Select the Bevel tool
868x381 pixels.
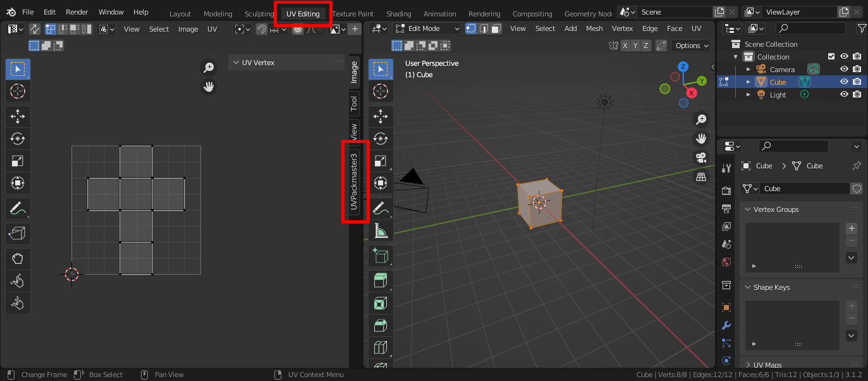coord(381,326)
